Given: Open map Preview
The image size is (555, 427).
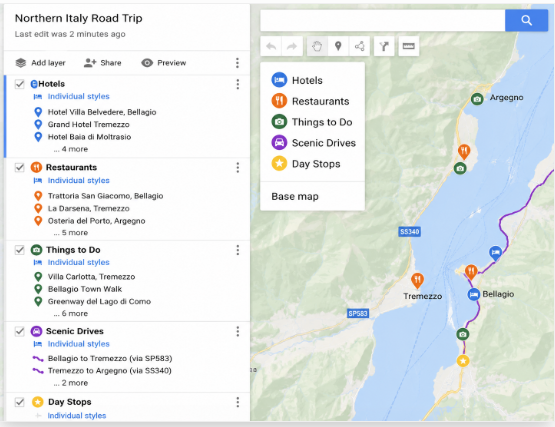Looking at the screenshot, I should coord(164,63).
